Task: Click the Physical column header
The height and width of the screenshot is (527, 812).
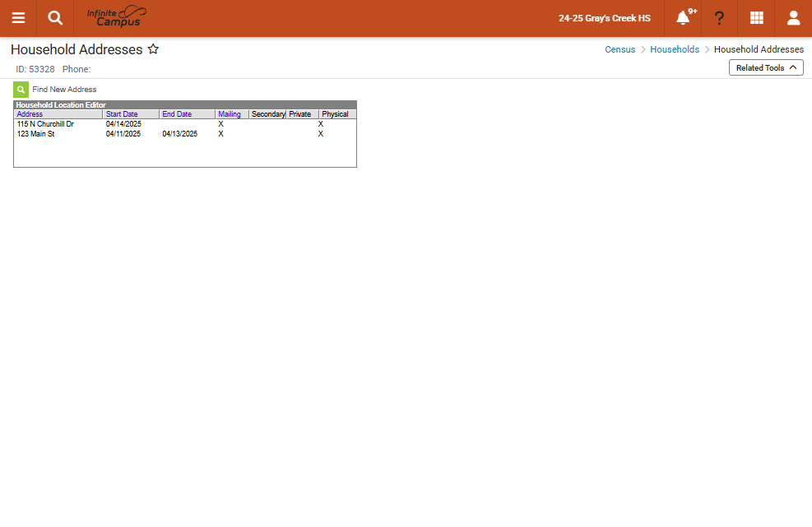Action: (337, 114)
